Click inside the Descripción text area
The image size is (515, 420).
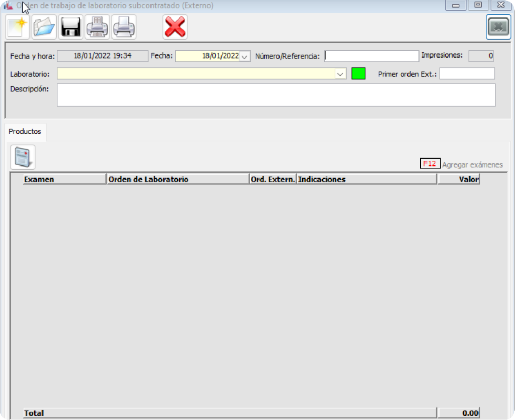(x=276, y=95)
